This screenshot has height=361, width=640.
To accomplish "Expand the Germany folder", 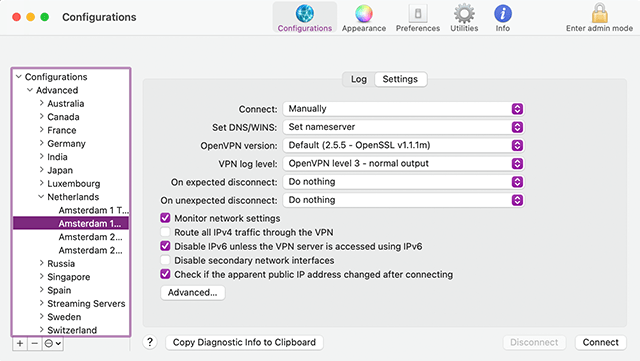I will pos(41,143).
